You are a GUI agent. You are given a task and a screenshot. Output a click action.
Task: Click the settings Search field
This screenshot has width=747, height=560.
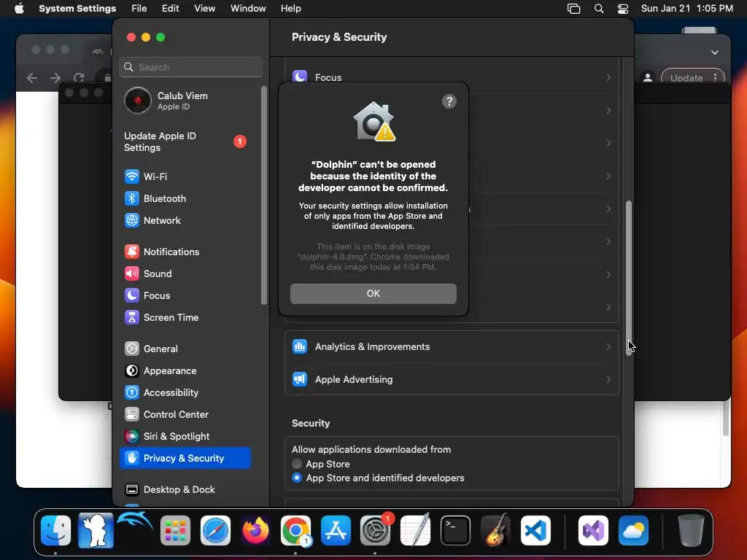tap(190, 67)
